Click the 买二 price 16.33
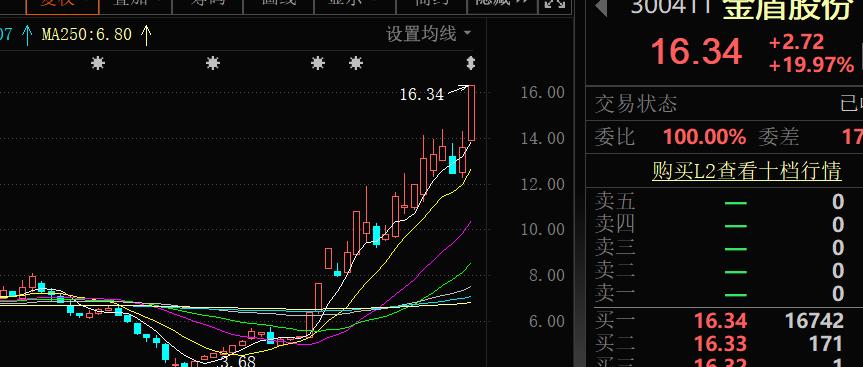Image resolution: width=863 pixels, height=367 pixels. click(x=720, y=344)
